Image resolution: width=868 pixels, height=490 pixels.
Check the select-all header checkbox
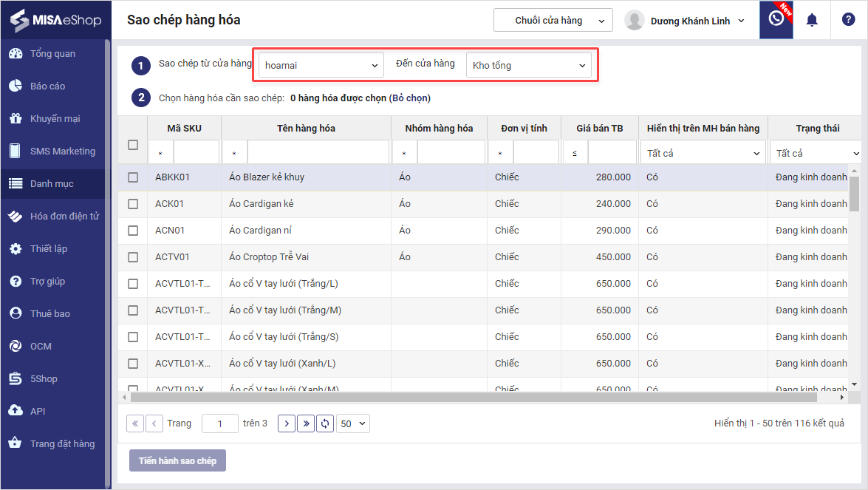(x=133, y=145)
